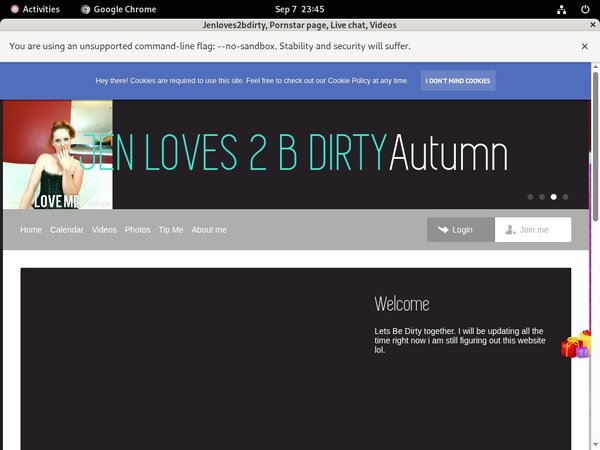
Task: Open the clock and calendar dropdown
Action: tap(299, 9)
